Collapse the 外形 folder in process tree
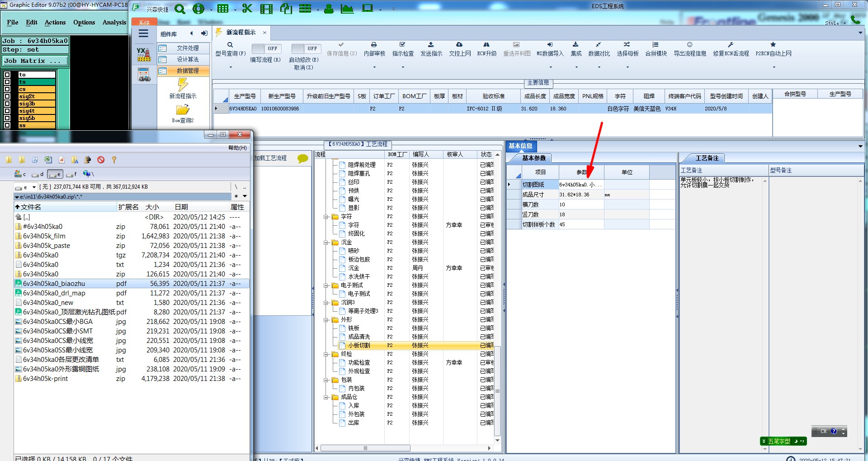868x461 pixels. pos(326,320)
